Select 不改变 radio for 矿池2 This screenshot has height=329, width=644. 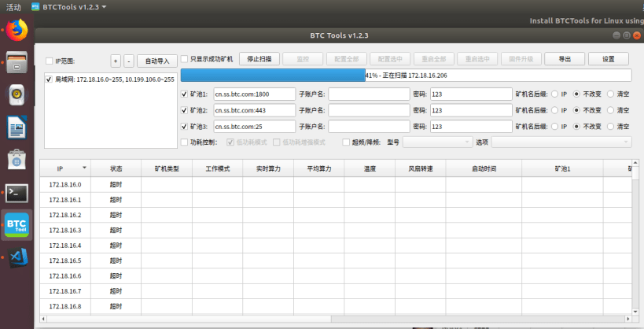coord(576,110)
